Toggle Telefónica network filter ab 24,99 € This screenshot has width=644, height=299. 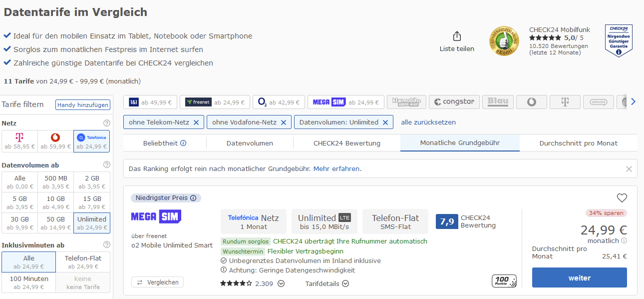[92, 141]
